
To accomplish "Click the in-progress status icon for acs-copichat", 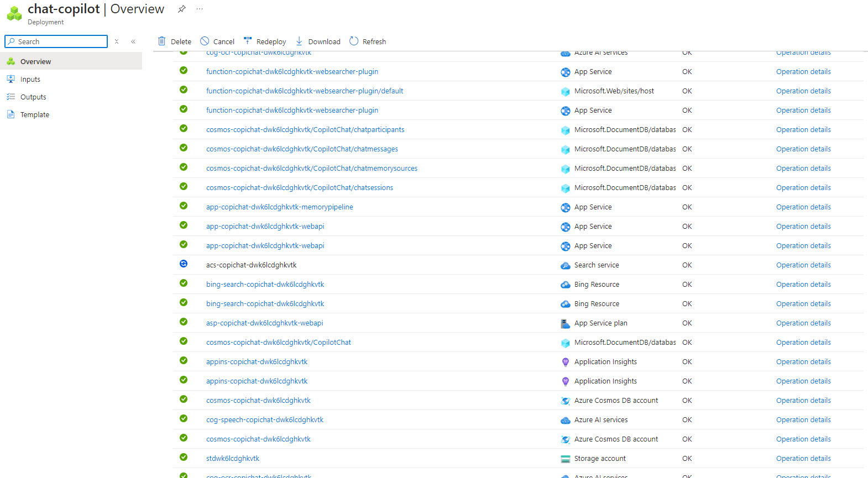I will 184,264.
